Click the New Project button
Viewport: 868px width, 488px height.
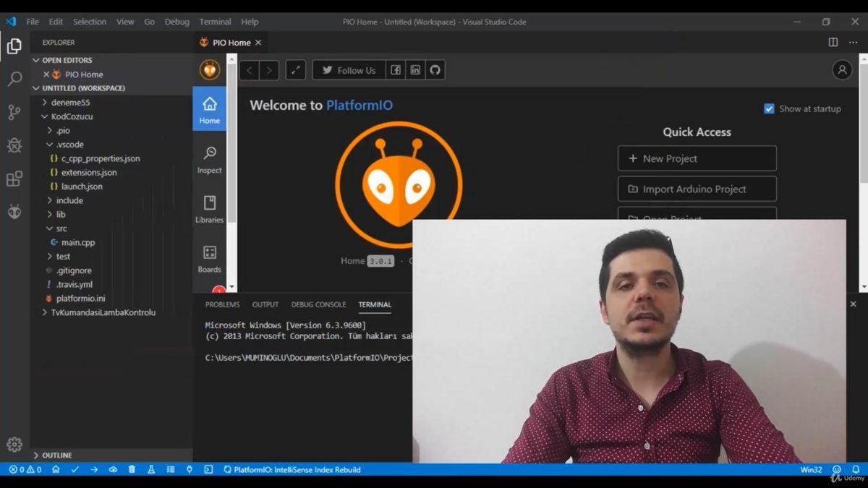click(x=696, y=158)
